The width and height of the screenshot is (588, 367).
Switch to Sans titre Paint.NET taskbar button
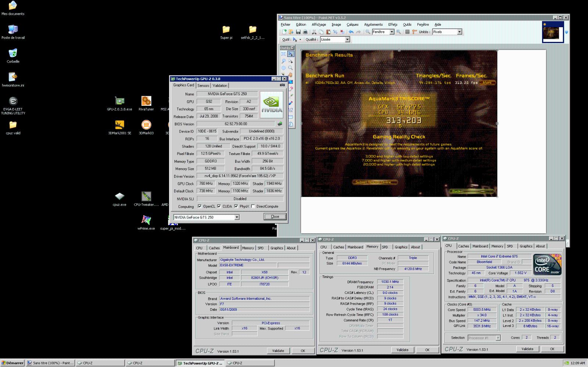[x=50, y=363]
